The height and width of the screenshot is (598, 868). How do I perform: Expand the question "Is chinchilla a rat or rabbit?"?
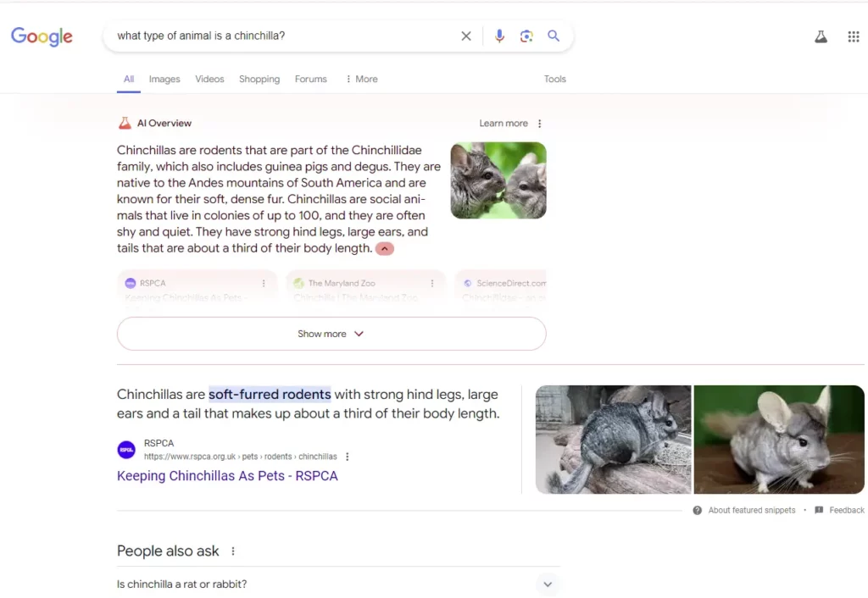coord(338,584)
